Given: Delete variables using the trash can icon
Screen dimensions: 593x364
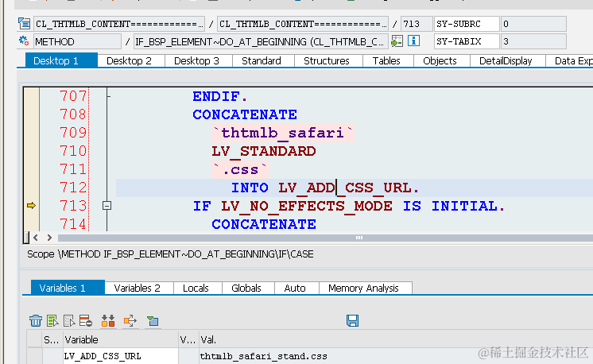Looking at the screenshot, I should click(x=36, y=321).
